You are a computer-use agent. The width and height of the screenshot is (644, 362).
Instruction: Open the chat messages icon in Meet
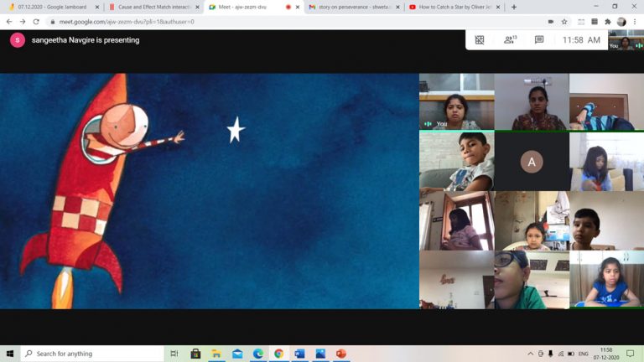[539, 40]
